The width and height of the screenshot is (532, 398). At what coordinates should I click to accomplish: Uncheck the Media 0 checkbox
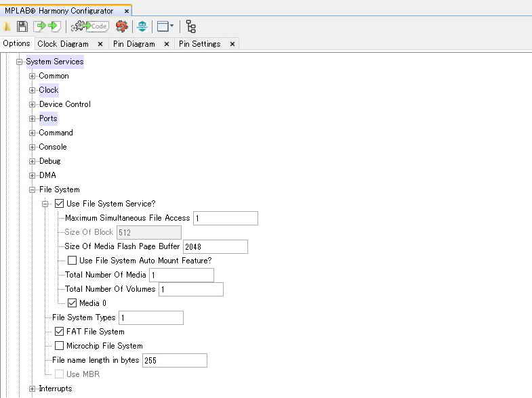point(72,303)
